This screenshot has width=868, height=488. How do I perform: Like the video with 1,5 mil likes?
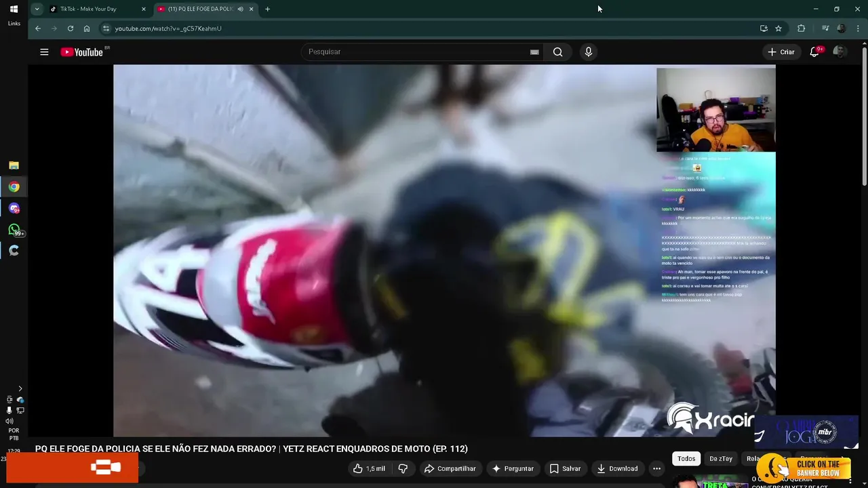click(x=369, y=468)
